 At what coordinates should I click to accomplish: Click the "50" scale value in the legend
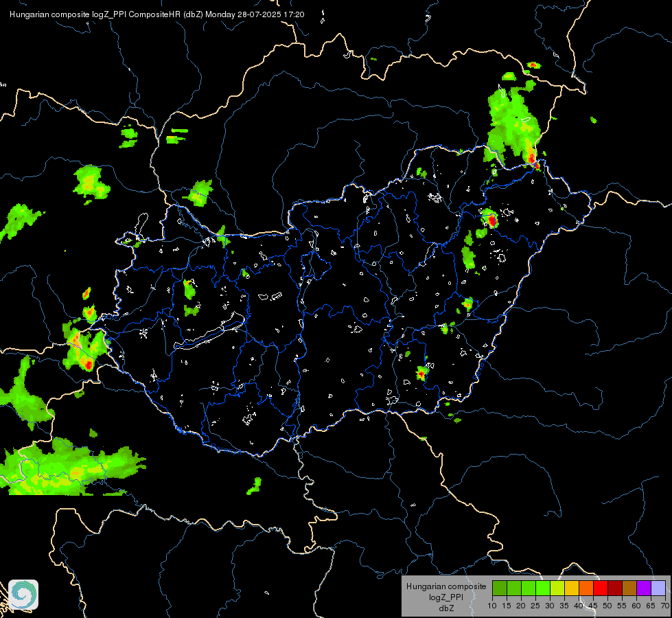pyautogui.click(x=607, y=606)
